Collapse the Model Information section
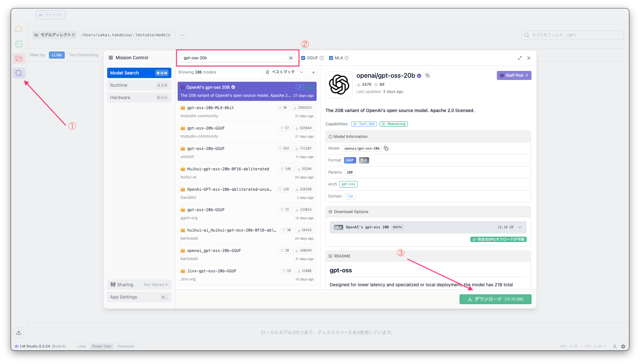This screenshot has height=364, width=640. (428, 137)
